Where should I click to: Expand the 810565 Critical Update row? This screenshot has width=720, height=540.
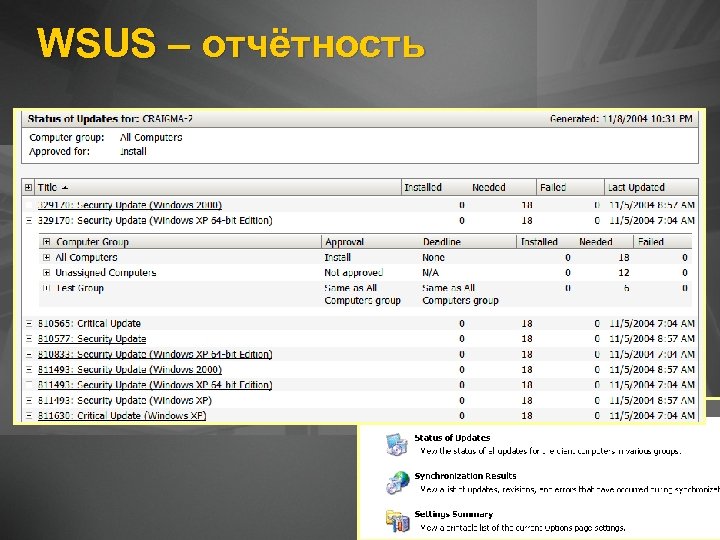pos(29,324)
